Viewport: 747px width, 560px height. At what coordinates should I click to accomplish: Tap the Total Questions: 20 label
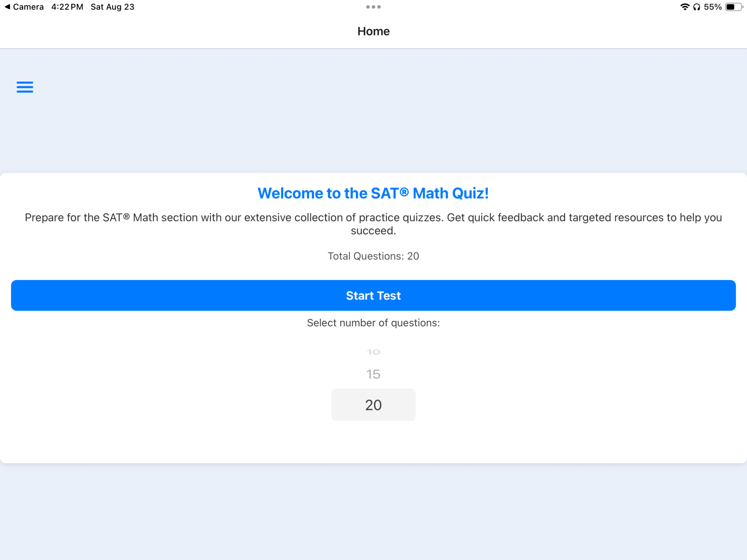(373, 256)
